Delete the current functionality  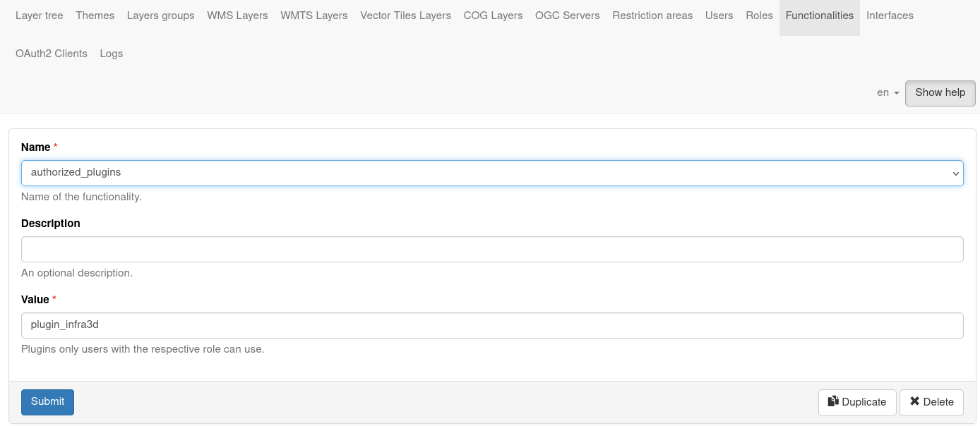point(931,401)
